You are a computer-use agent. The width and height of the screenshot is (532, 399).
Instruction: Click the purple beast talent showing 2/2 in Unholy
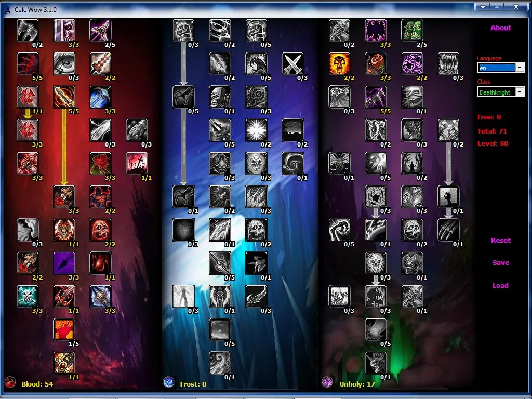pos(412,63)
